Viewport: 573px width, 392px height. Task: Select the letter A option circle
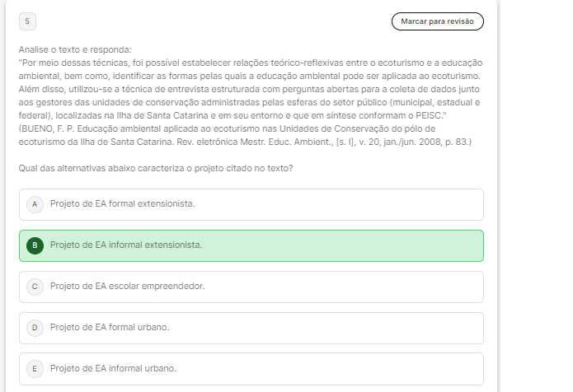(35, 203)
